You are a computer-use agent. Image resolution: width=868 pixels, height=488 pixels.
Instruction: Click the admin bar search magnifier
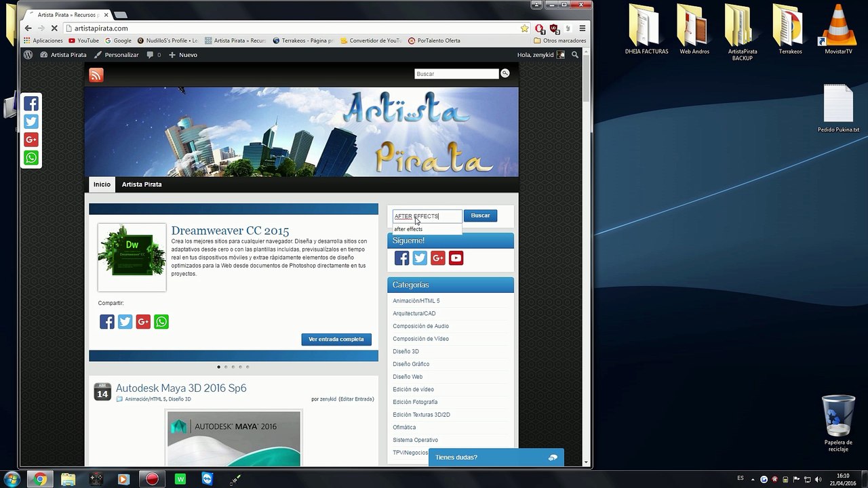(x=575, y=55)
